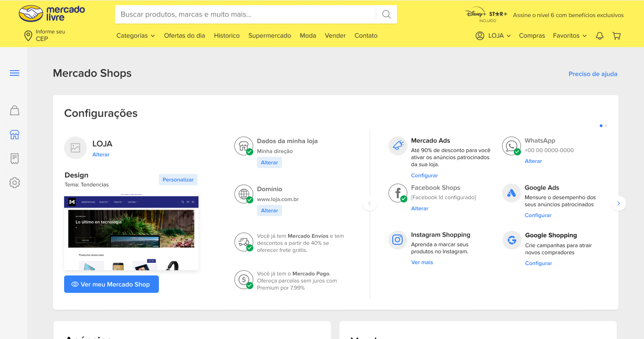This screenshot has height=339, width=644.
Task: Click Ver mais under Instagram Shopping
Action: click(x=422, y=262)
